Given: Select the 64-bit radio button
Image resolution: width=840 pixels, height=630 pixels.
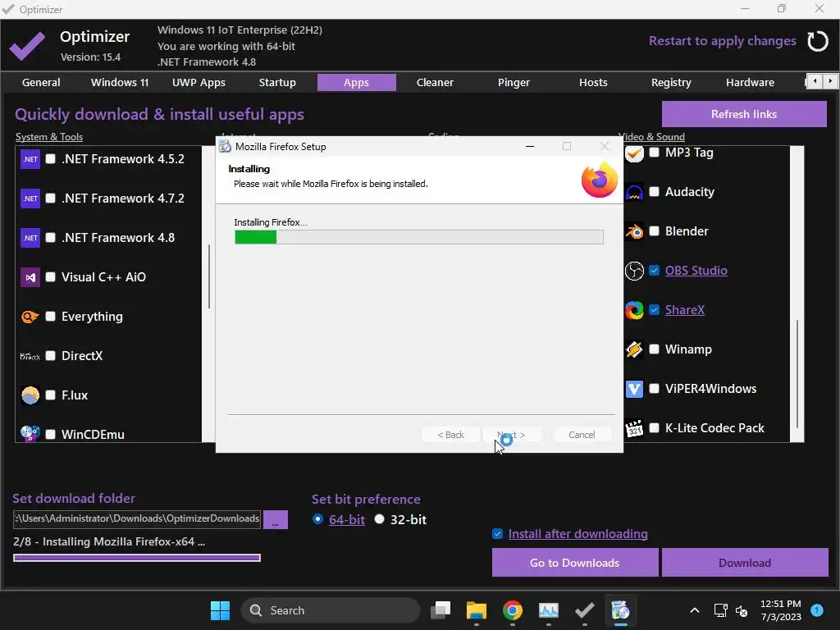Looking at the screenshot, I should (x=317, y=519).
